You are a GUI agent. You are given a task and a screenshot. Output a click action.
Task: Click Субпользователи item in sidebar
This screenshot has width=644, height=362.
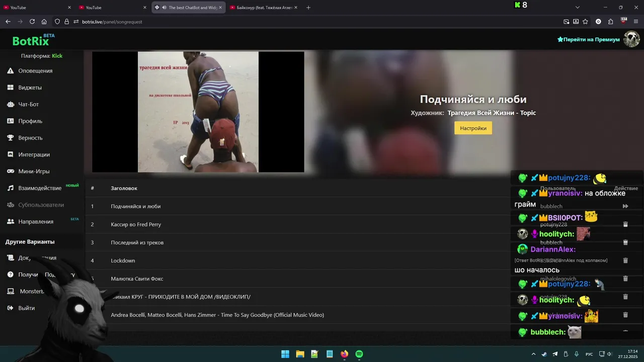[41, 205]
